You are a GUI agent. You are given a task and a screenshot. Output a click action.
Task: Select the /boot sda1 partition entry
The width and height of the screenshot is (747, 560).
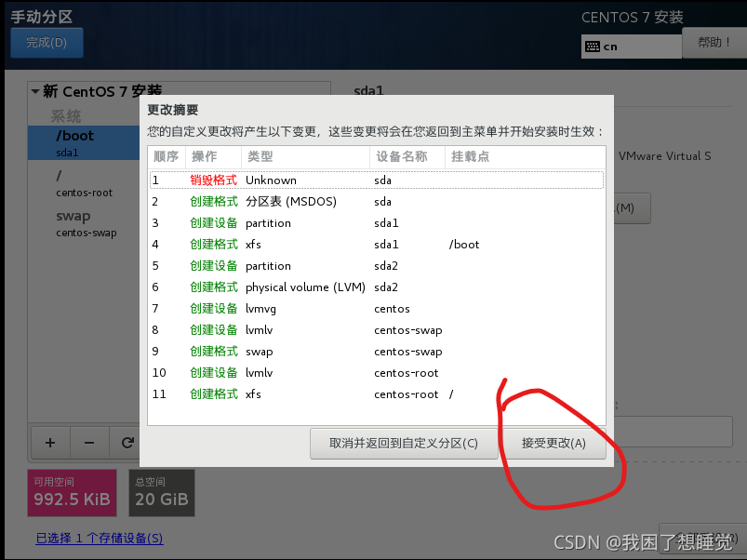pyautogui.click(x=84, y=143)
